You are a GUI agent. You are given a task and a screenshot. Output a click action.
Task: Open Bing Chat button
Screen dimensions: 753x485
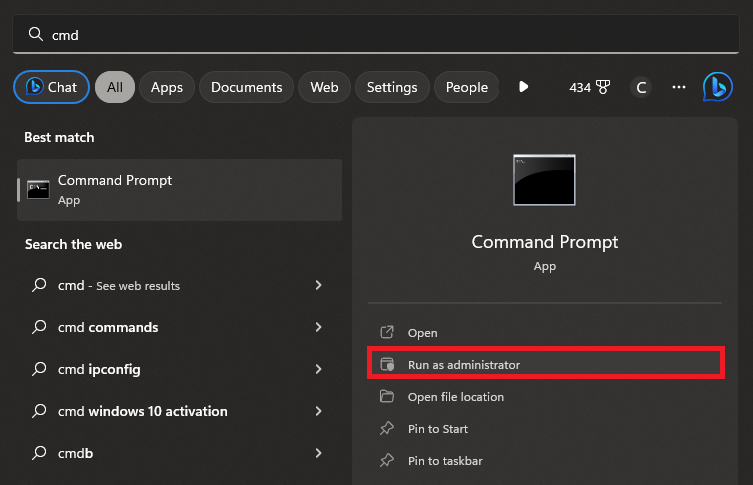51,87
